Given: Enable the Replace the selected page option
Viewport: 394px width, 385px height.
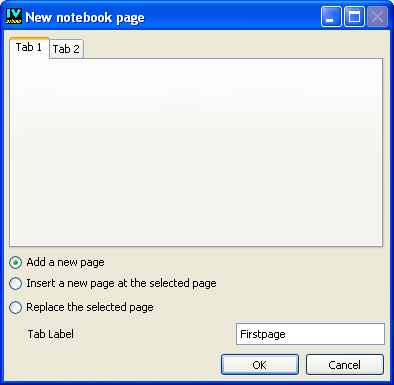Looking at the screenshot, I should 16,307.
